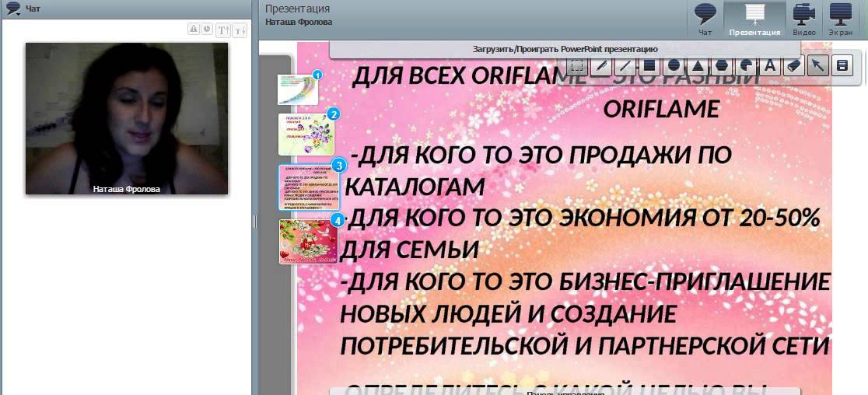Open slide 2 flowers thumbnail

306,135
